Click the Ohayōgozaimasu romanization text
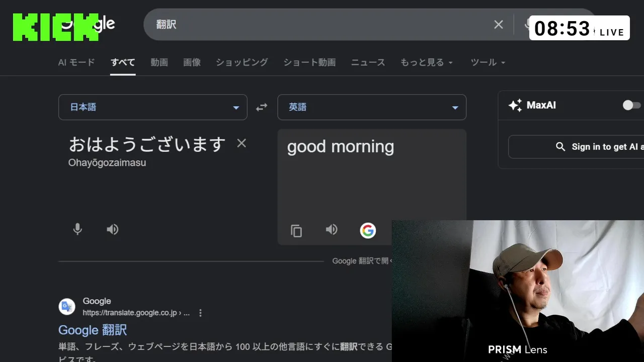The height and width of the screenshot is (362, 644). point(107,163)
